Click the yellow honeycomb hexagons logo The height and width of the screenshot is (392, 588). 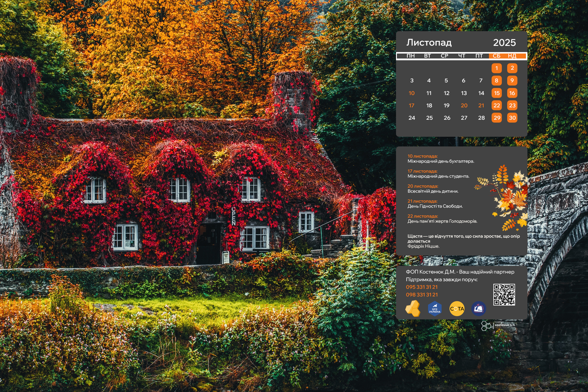pos(413,308)
